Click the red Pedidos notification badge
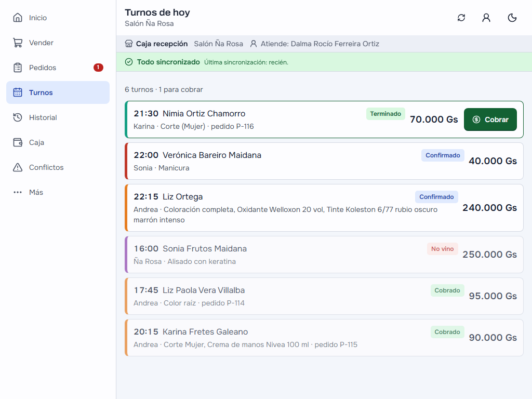Viewport: 532px width, 399px height. coord(98,68)
